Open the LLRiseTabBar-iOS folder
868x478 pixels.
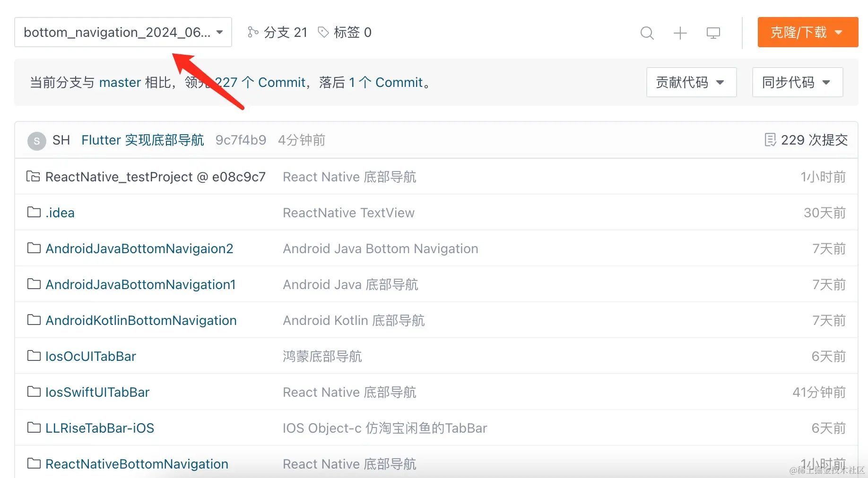pyautogui.click(x=100, y=428)
